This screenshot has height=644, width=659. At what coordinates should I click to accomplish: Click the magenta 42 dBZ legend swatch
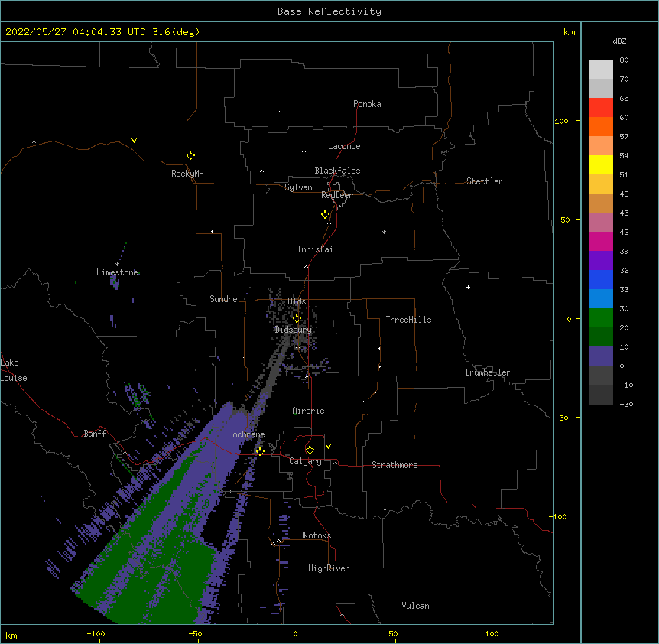click(x=601, y=242)
